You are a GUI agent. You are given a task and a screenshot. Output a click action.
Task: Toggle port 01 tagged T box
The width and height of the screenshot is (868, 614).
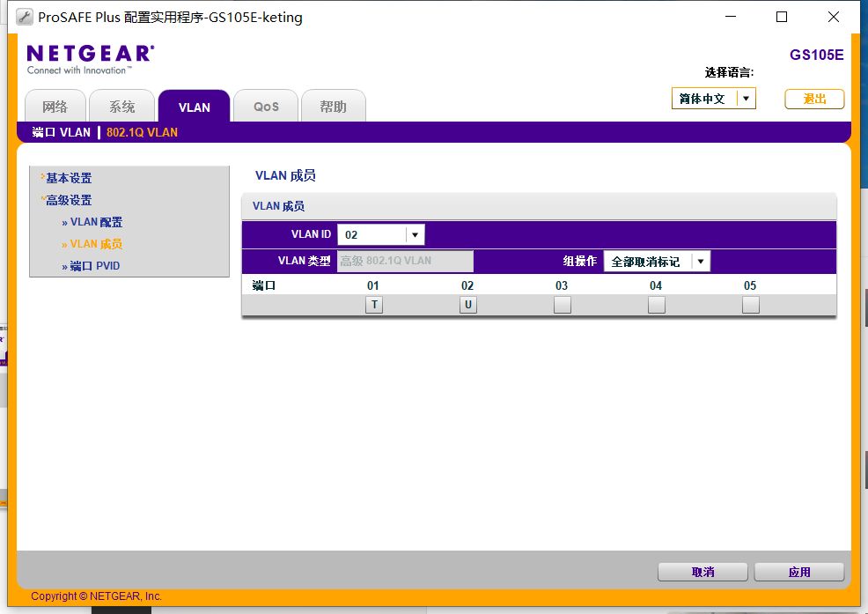pyautogui.click(x=374, y=305)
